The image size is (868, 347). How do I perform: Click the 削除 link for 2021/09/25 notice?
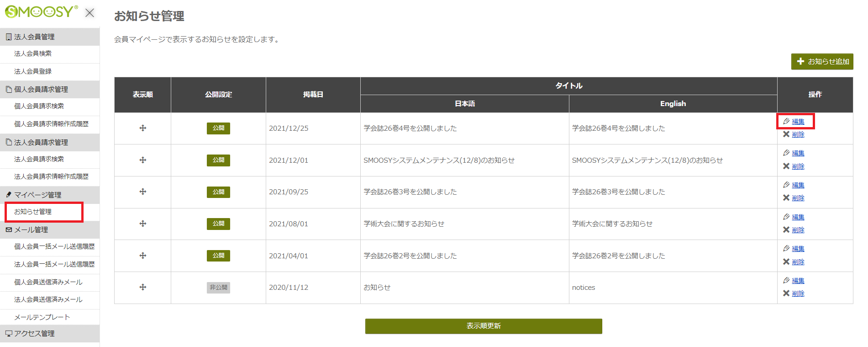pyautogui.click(x=798, y=198)
